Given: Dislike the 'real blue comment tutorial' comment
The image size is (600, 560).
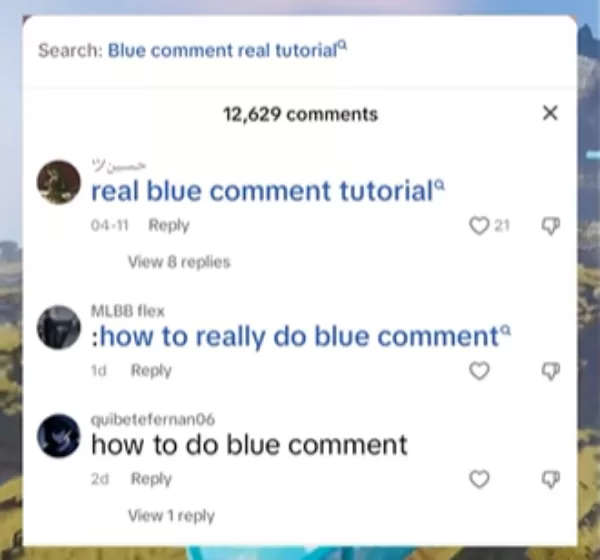Looking at the screenshot, I should (551, 226).
